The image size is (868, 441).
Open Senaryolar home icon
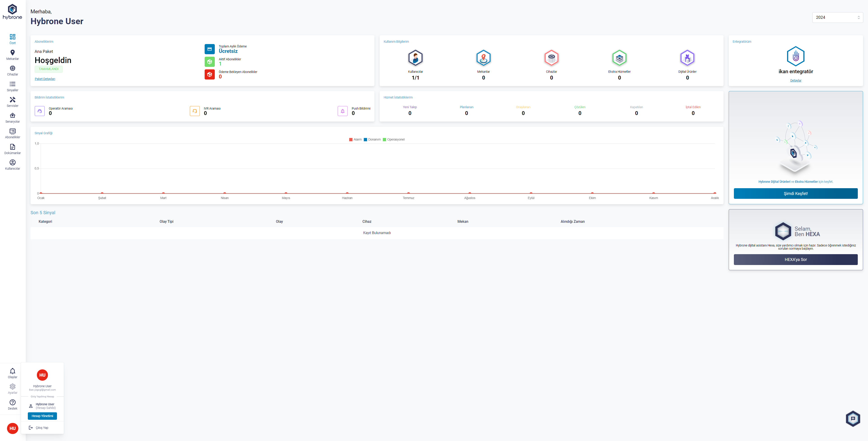tap(12, 115)
